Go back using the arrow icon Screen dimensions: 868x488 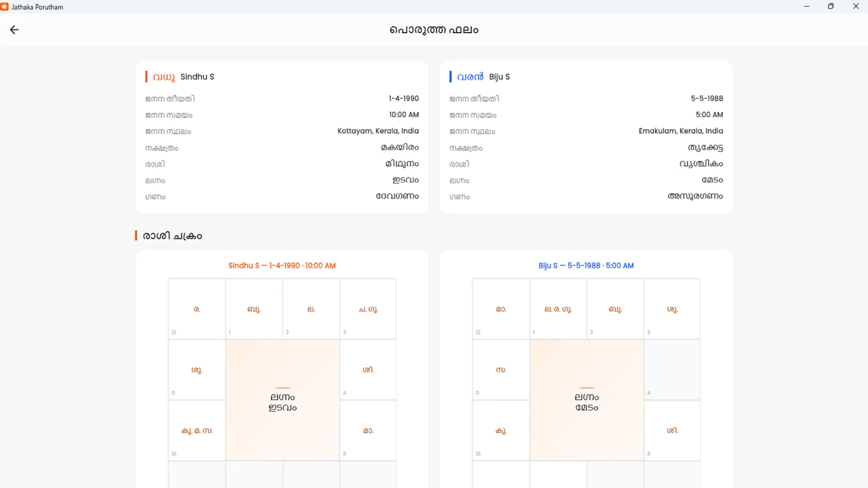pos(15,30)
